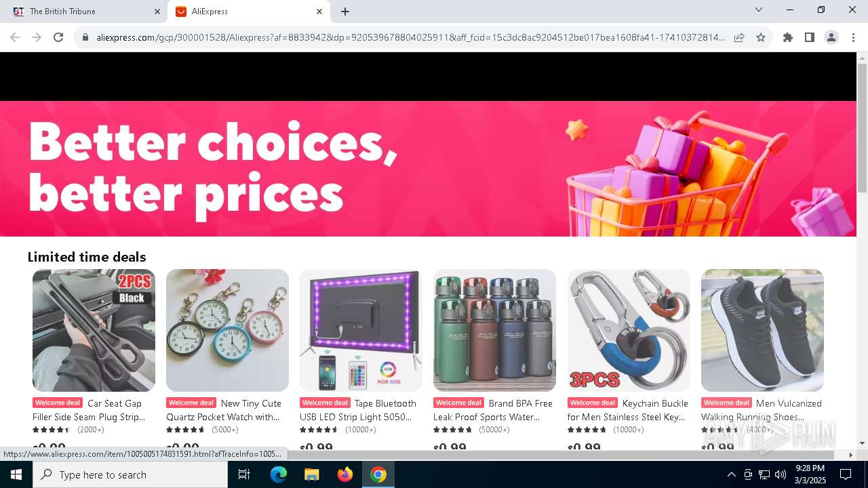Viewport: 868px width, 488px height.
Task: Show hidden system tray icons
Action: click(731, 474)
